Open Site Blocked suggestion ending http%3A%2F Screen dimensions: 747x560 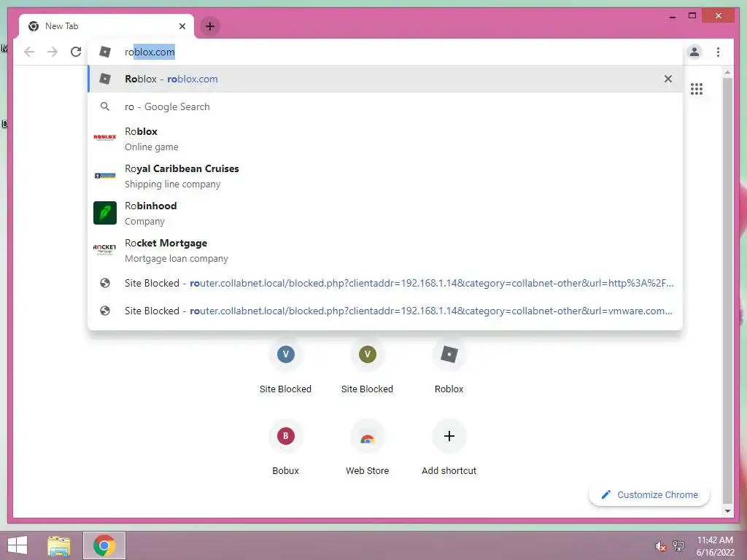pos(385,284)
